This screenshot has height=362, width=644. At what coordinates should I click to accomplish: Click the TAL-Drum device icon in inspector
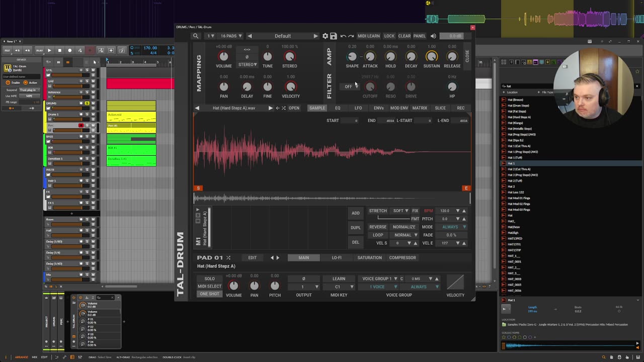(x=8, y=68)
